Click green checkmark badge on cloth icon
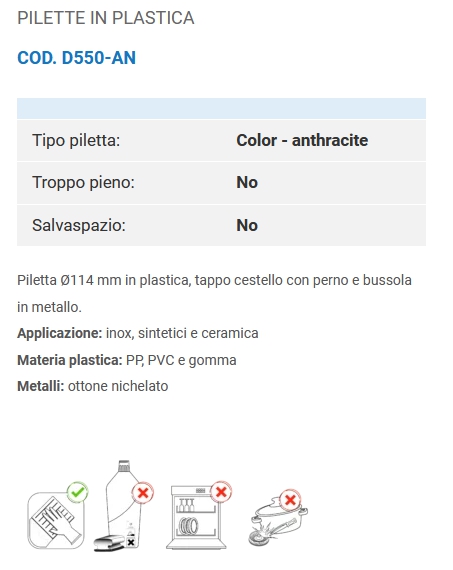The image size is (453, 570). [77, 492]
